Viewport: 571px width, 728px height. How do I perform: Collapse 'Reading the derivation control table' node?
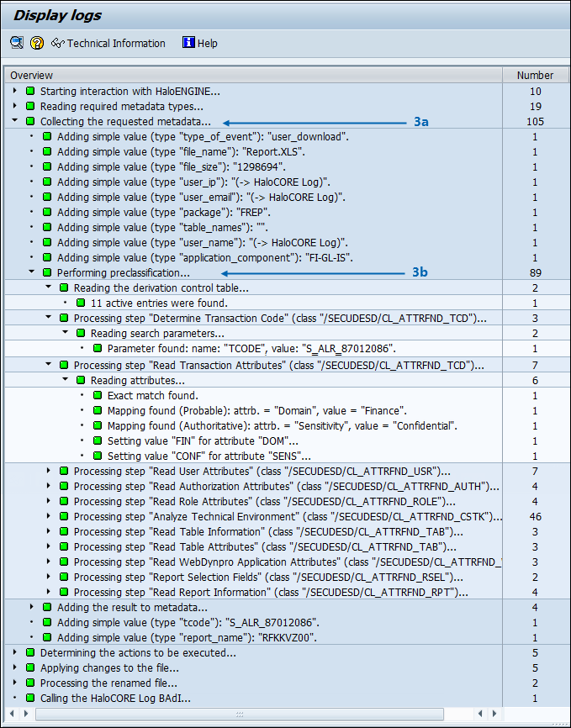point(48,288)
